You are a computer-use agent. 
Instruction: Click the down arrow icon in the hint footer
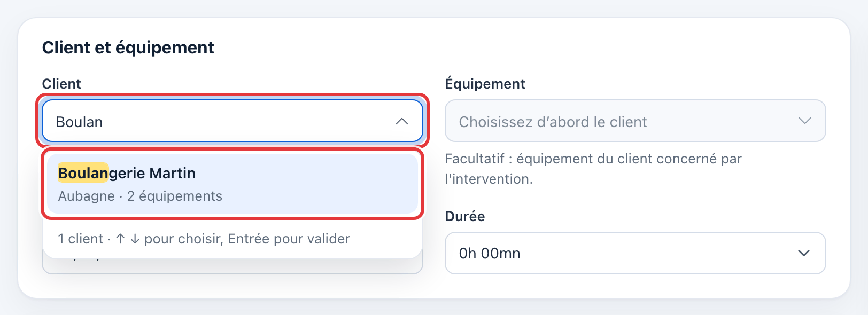click(135, 239)
